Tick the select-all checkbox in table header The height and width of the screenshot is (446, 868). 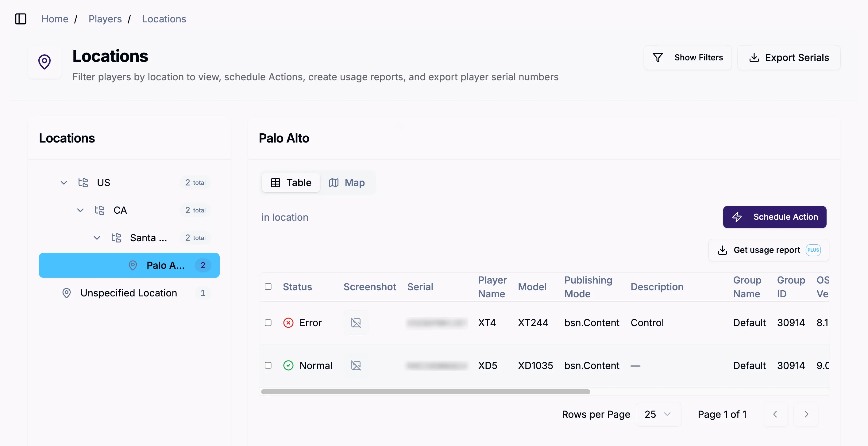coord(268,286)
